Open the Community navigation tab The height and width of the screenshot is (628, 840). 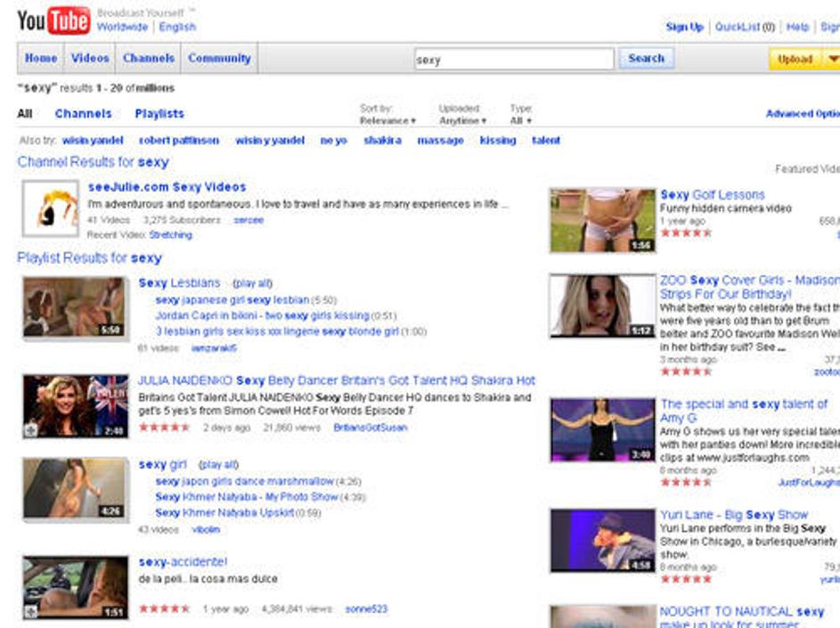coord(219,59)
